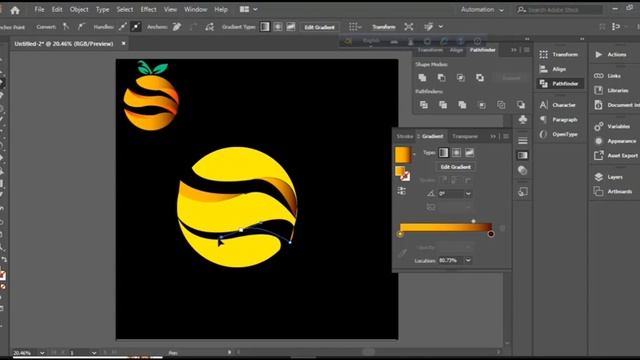The width and height of the screenshot is (640, 360).
Task: Open the zoom level dropdown in status bar
Action: pos(42,353)
